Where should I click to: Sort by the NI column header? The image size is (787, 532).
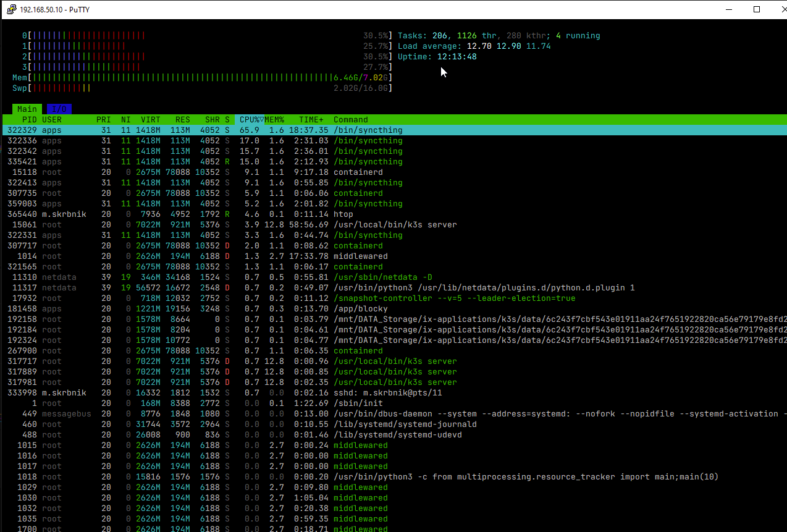[126, 120]
